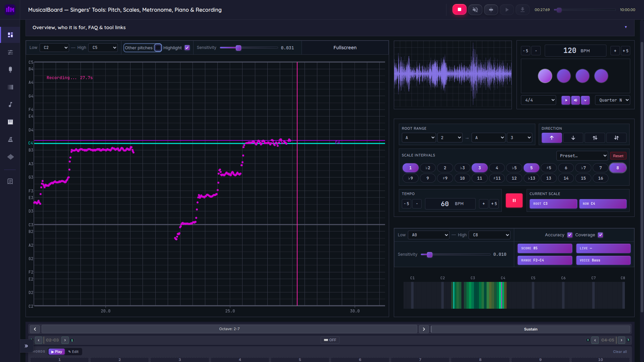Image resolution: width=644 pixels, height=362 pixels.
Task: Open root range start octave 2 dropdown
Action: point(450,138)
